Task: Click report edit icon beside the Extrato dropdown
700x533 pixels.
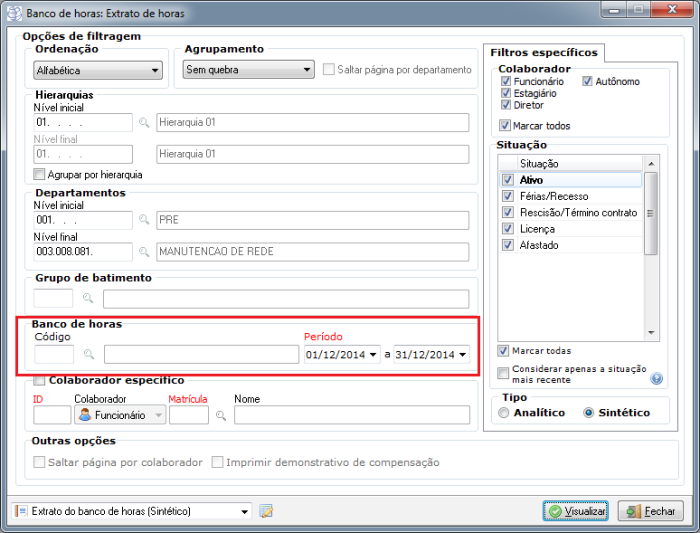Action: click(x=266, y=511)
